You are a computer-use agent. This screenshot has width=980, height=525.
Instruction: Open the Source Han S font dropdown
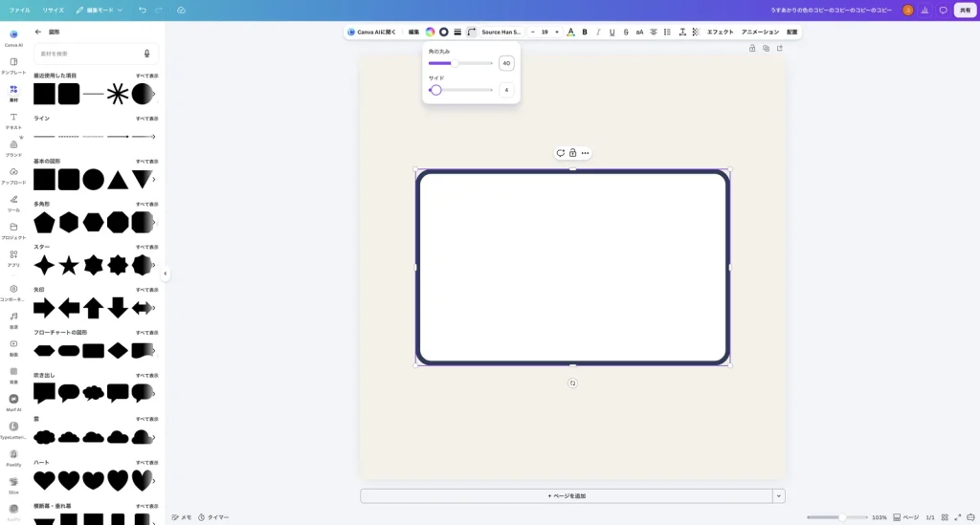pos(501,32)
